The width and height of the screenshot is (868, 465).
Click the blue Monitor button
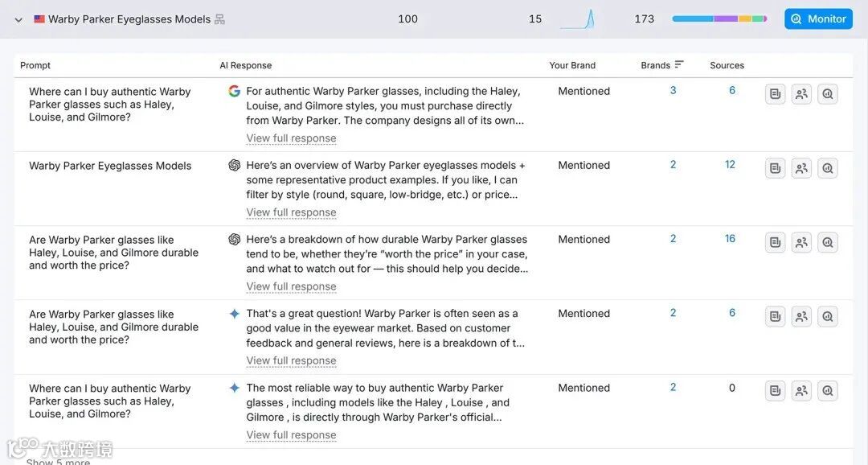pos(818,19)
